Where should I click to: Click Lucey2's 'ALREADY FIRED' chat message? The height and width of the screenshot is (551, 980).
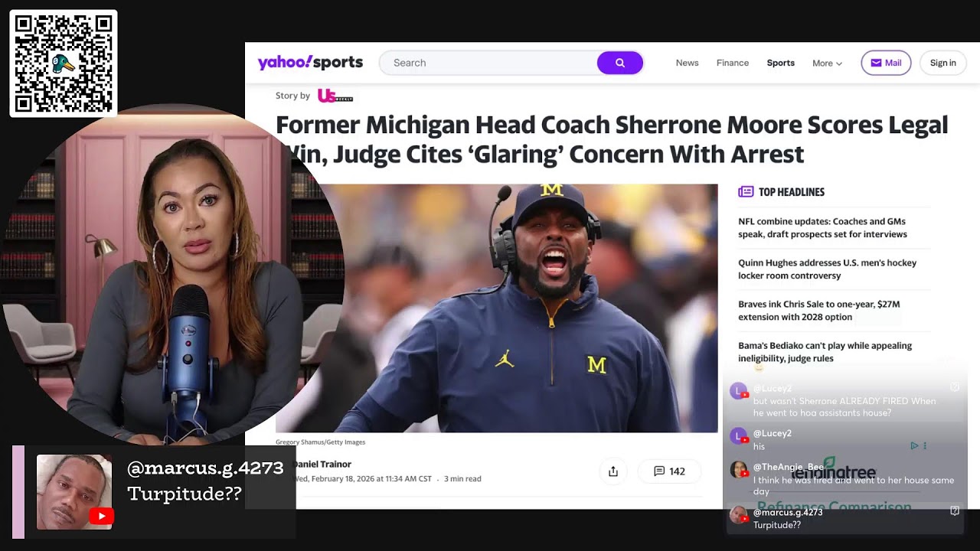(x=844, y=407)
